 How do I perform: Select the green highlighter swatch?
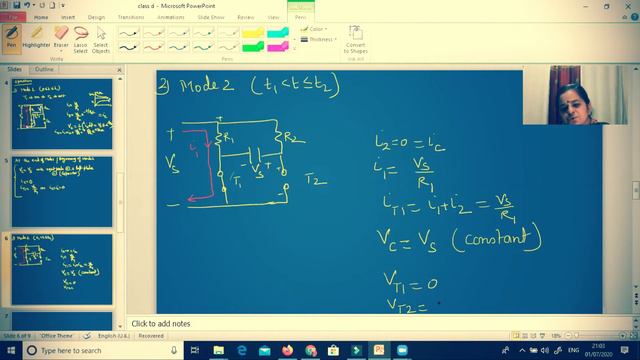[x=253, y=47]
